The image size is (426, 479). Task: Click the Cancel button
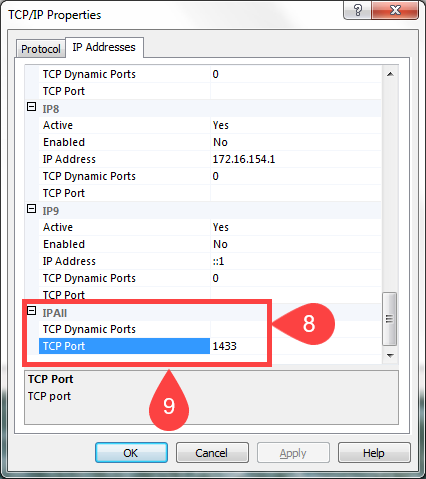click(x=212, y=453)
